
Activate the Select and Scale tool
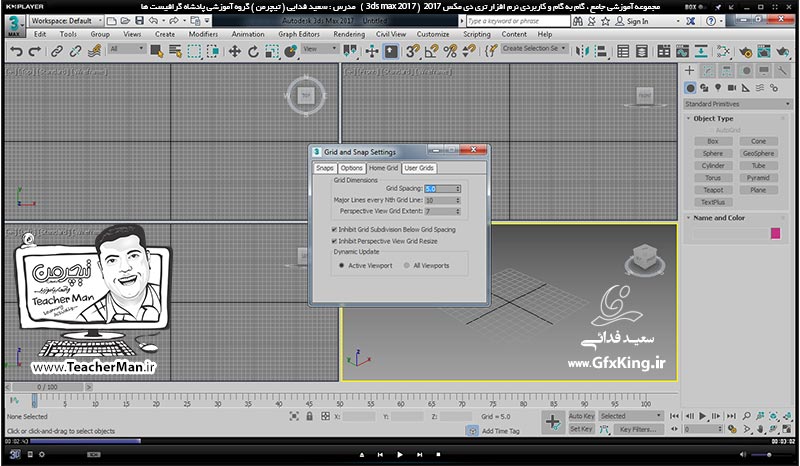[272, 51]
